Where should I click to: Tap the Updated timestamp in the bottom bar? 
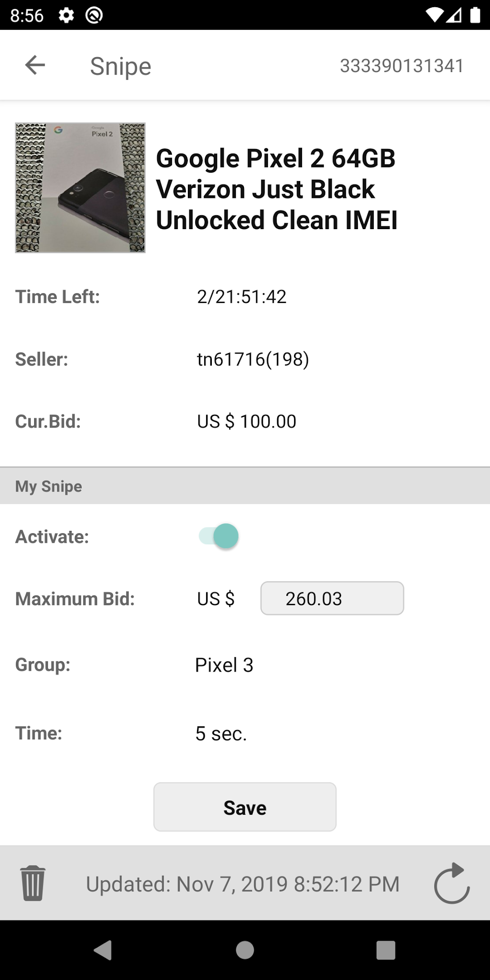(x=243, y=884)
